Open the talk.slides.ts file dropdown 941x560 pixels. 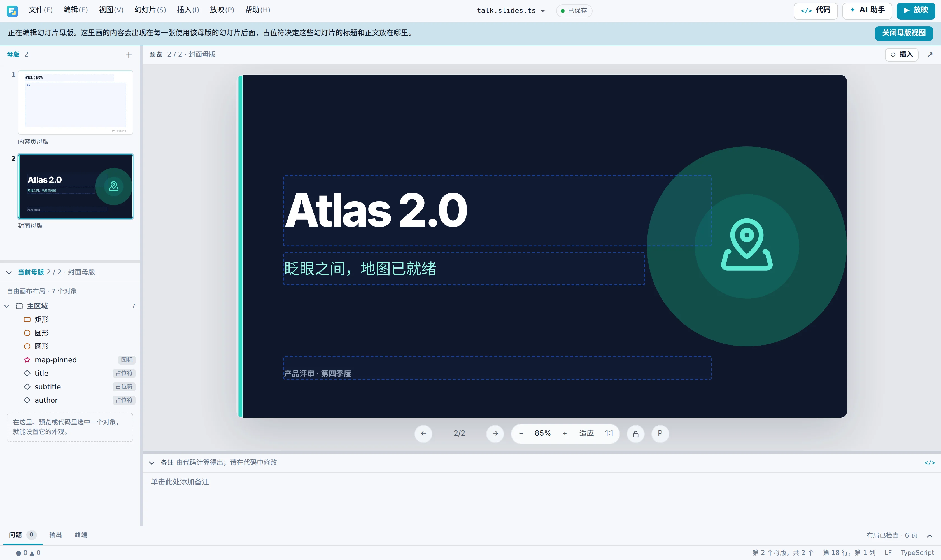tap(511, 11)
